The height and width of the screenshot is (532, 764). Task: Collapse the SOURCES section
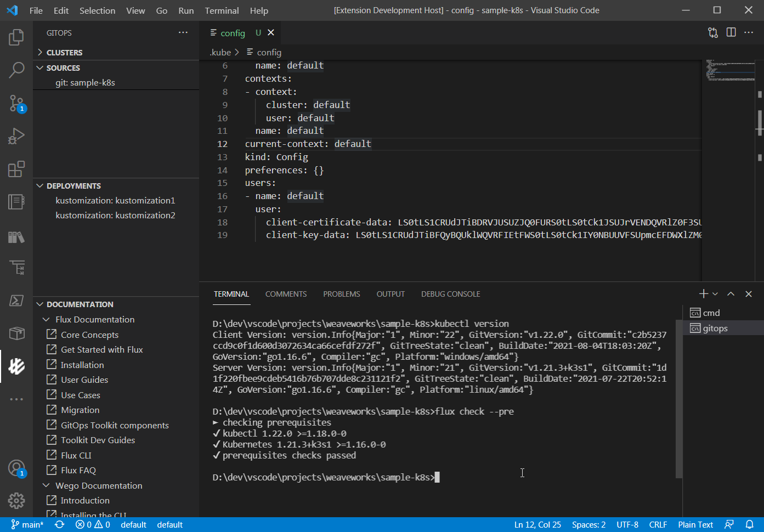pyautogui.click(x=116, y=68)
